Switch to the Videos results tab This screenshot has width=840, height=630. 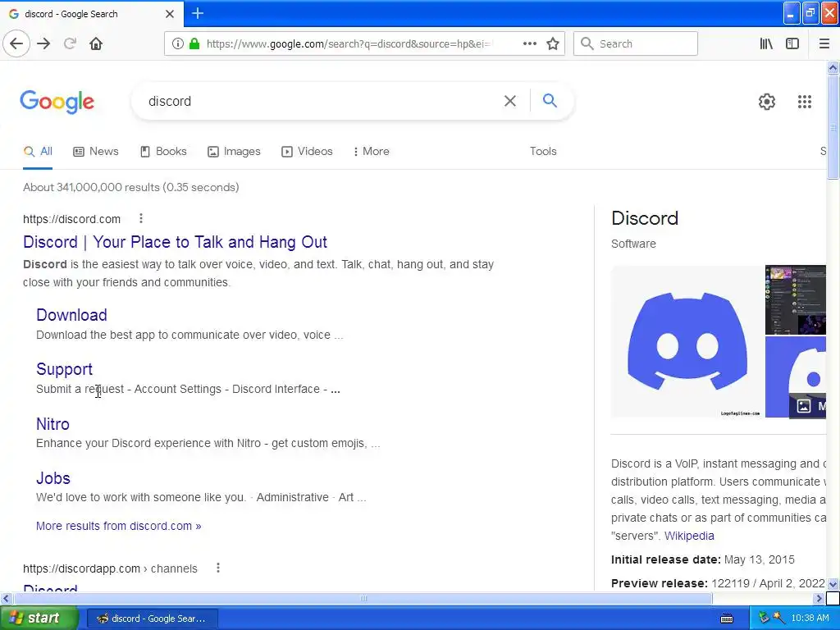point(307,152)
